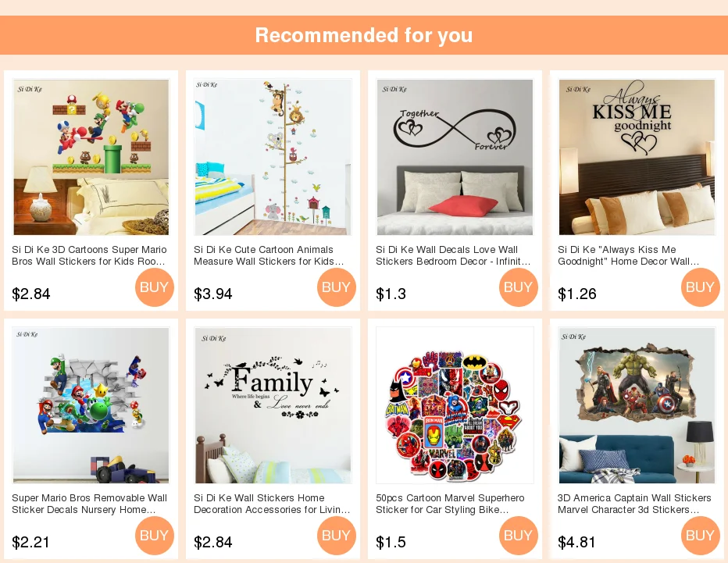This screenshot has height=563, width=728.
Task: Click BUY for the Family wall sticker
Action: point(336,536)
